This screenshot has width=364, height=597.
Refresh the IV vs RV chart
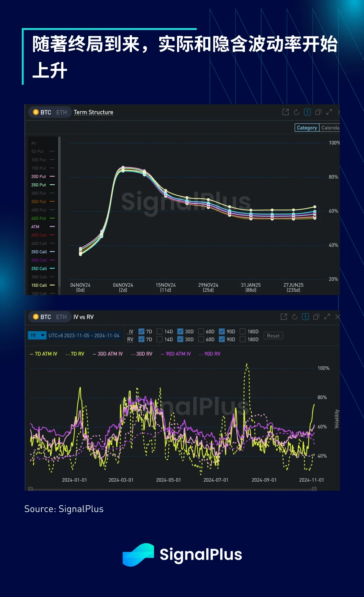coord(295,317)
